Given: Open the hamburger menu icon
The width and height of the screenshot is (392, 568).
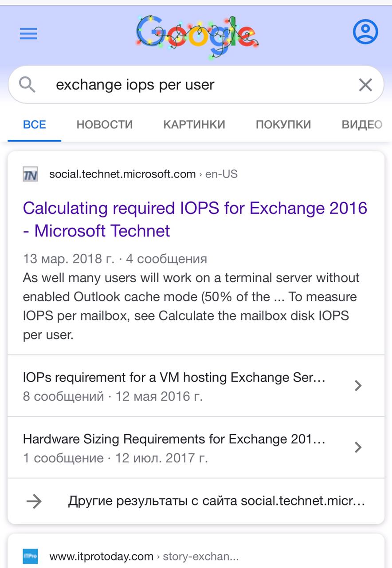Looking at the screenshot, I should [28, 34].
